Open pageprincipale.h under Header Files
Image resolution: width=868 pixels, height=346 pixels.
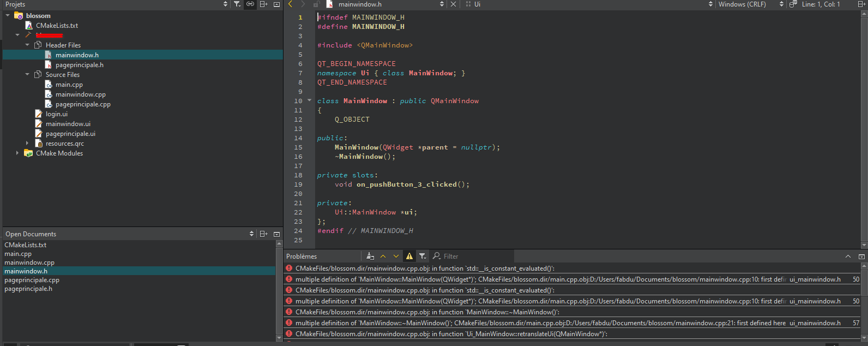tap(80, 65)
